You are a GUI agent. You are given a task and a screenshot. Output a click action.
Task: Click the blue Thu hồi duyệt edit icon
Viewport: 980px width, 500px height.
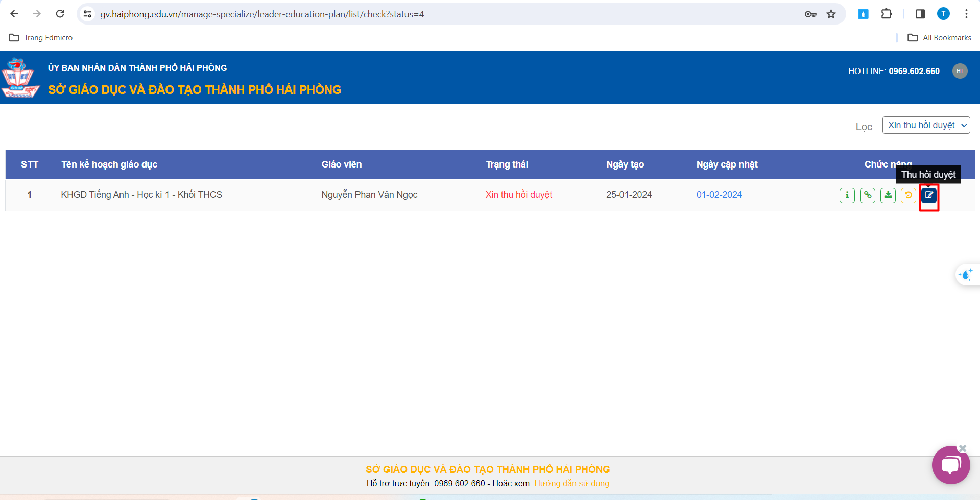pyautogui.click(x=929, y=195)
